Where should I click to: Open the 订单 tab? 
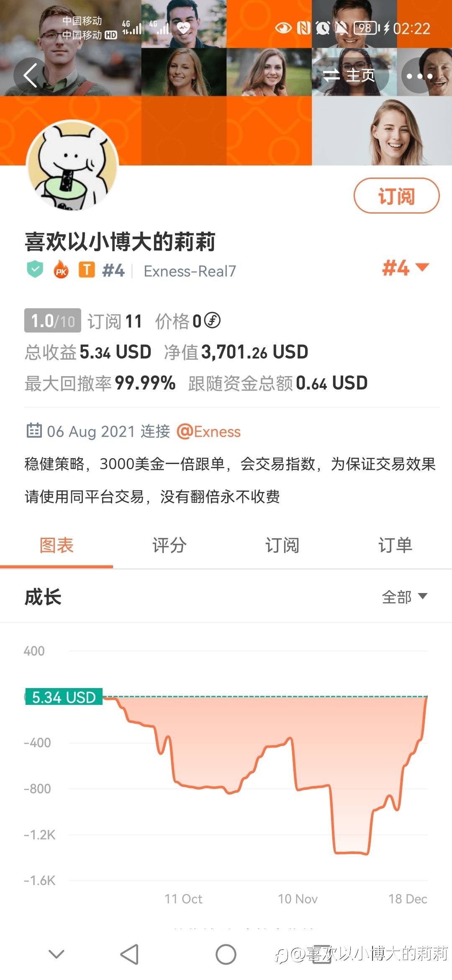point(395,545)
